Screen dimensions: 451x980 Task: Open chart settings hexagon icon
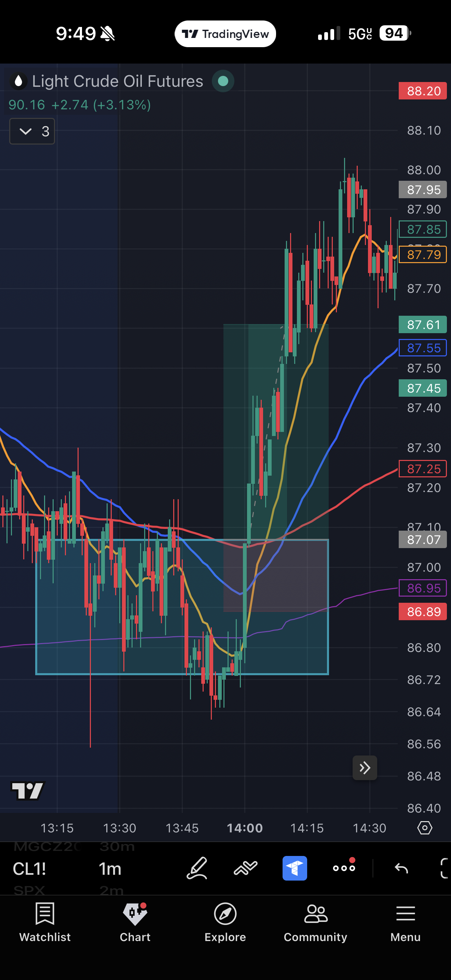pyautogui.click(x=424, y=828)
